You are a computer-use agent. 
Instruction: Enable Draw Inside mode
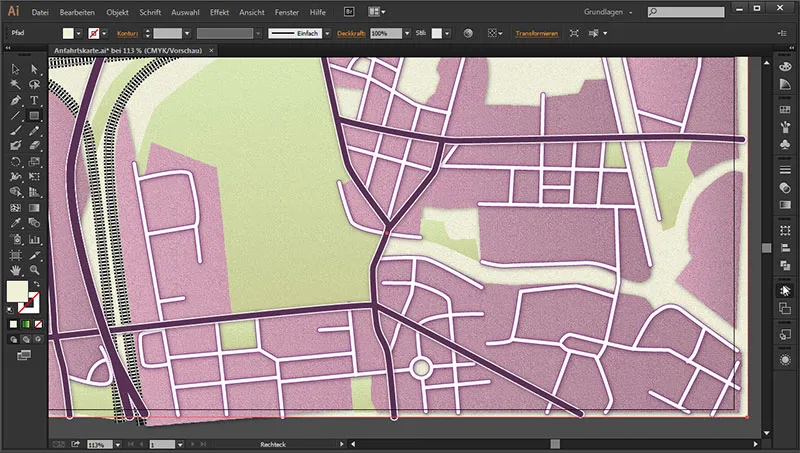tap(37, 339)
